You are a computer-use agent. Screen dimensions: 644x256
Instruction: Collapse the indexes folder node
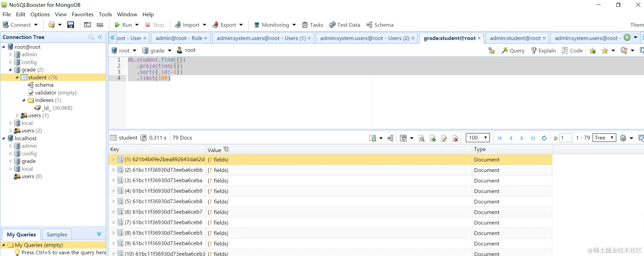pyautogui.click(x=24, y=100)
